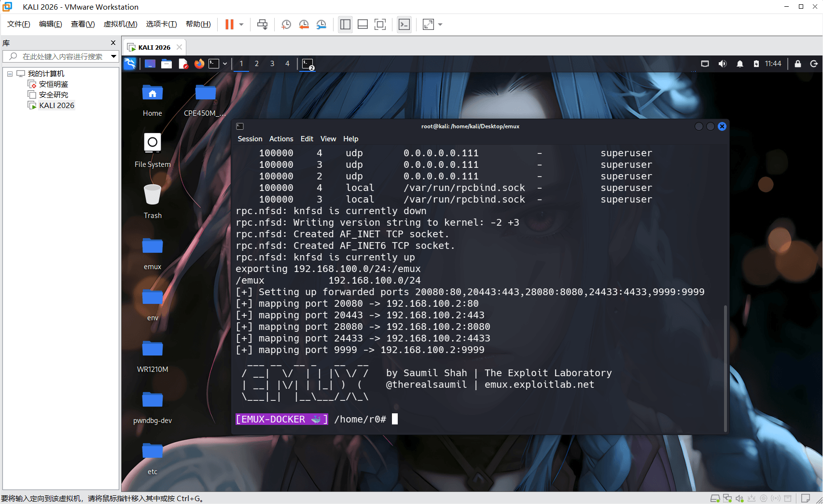Click the VMware hard disk status icon
The image size is (823, 504).
point(715,498)
